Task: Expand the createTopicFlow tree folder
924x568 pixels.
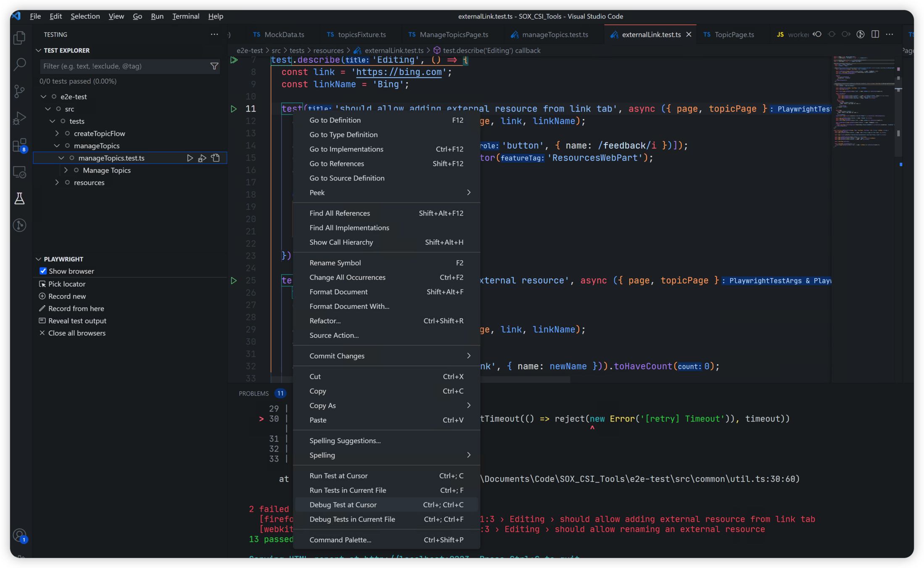Action: pyautogui.click(x=57, y=133)
